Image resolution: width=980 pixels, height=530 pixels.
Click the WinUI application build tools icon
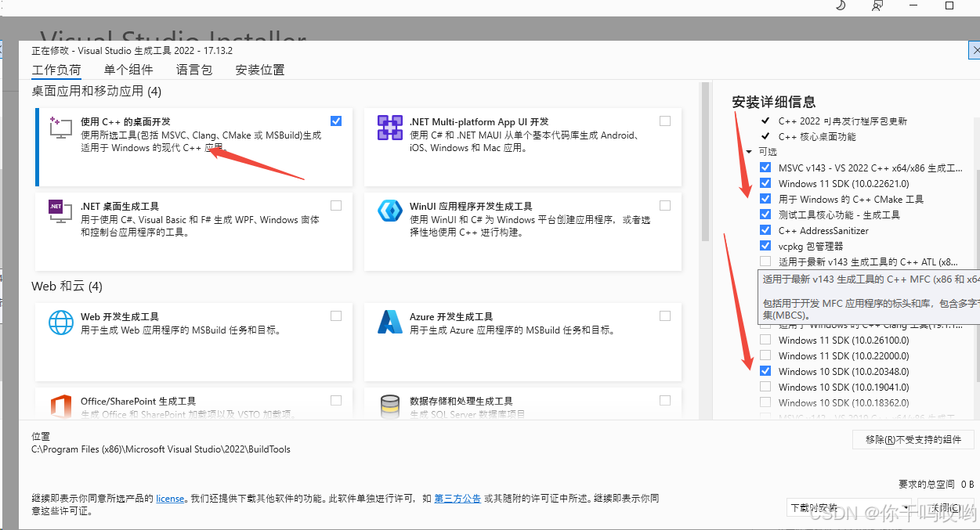[389, 211]
